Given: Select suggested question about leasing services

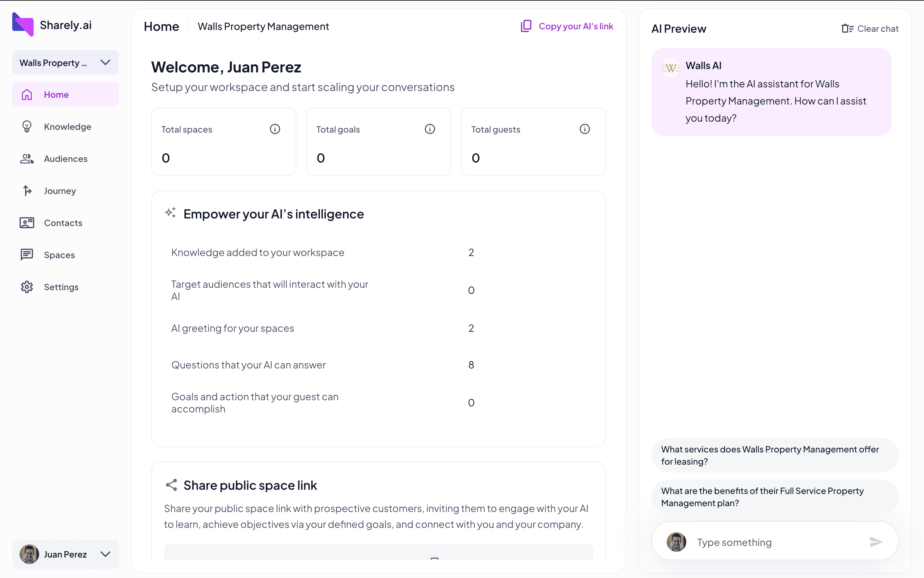Looking at the screenshot, I should pyautogui.click(x=775, y=455).
